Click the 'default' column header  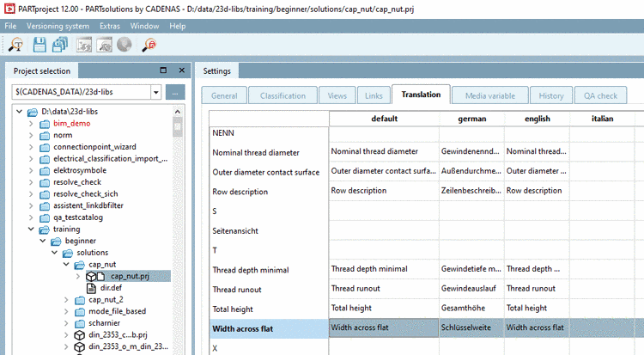385,119
